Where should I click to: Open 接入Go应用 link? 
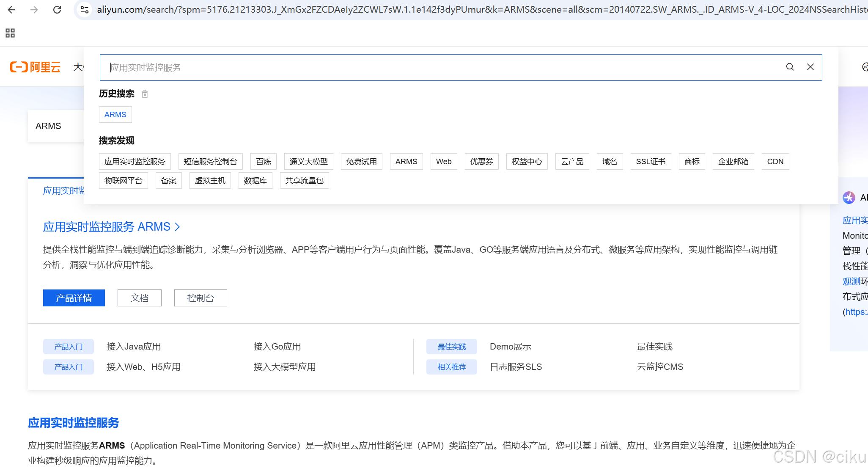(x=277, y=347)
